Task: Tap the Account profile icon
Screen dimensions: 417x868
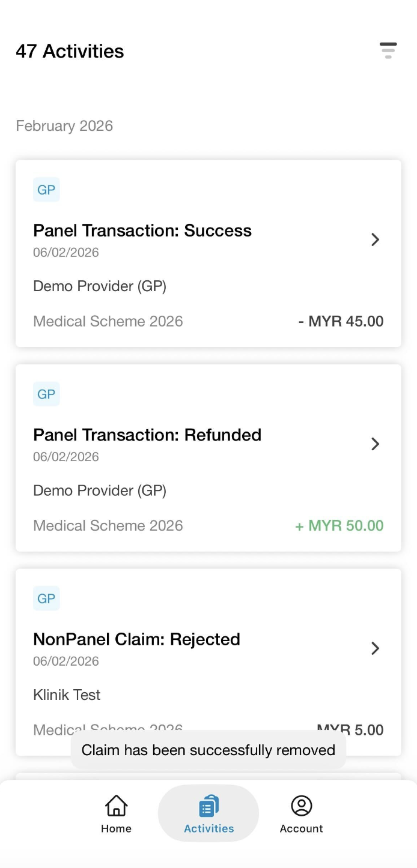Action: 301,806
